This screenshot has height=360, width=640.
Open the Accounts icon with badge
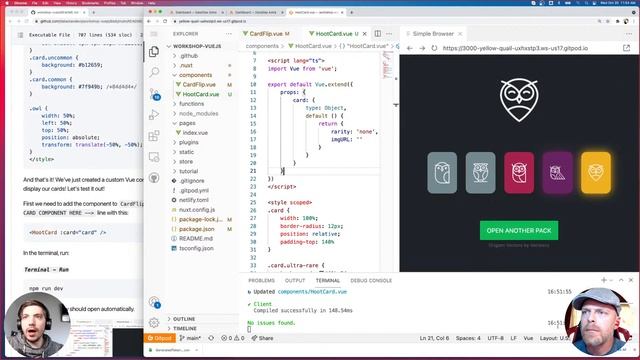point(154,302)
